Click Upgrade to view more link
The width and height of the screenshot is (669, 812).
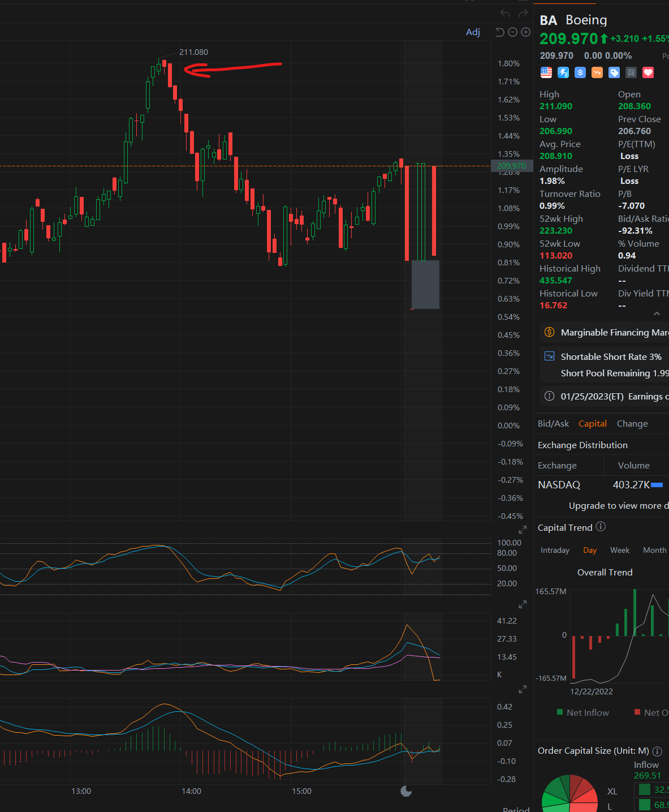[619, 505]
